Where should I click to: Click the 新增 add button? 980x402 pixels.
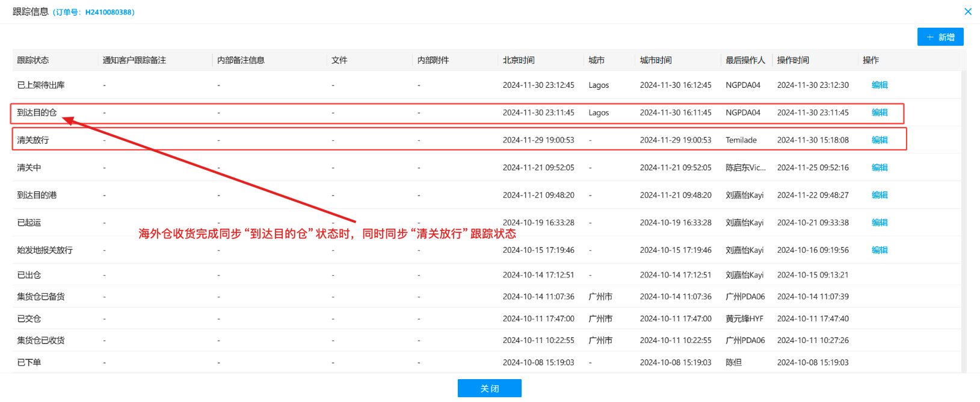tap(940, 37)
